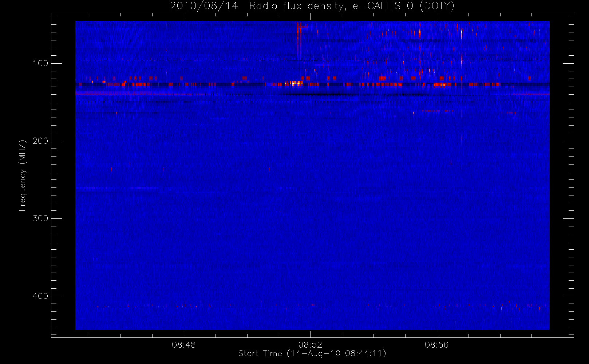
Task: Click the 200 MHz tick label
Action: click(x=40, y=141)
